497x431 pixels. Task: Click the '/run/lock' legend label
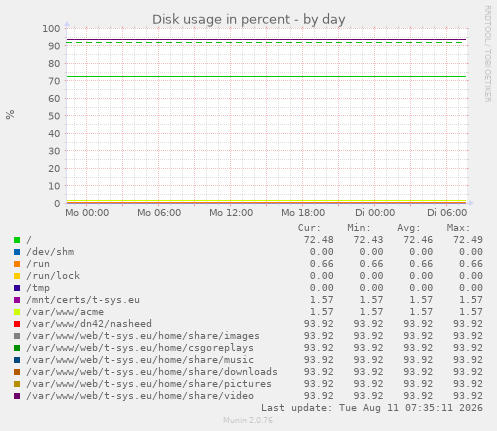click(53, 276)
